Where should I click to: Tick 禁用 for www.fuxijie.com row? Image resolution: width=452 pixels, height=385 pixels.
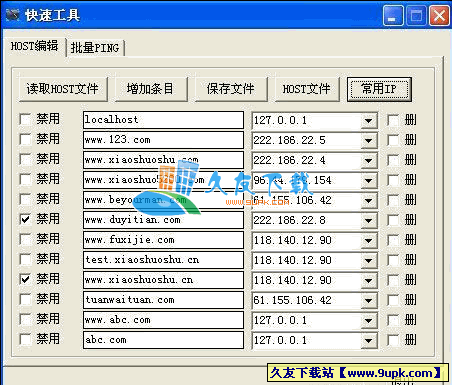point(25,239)
